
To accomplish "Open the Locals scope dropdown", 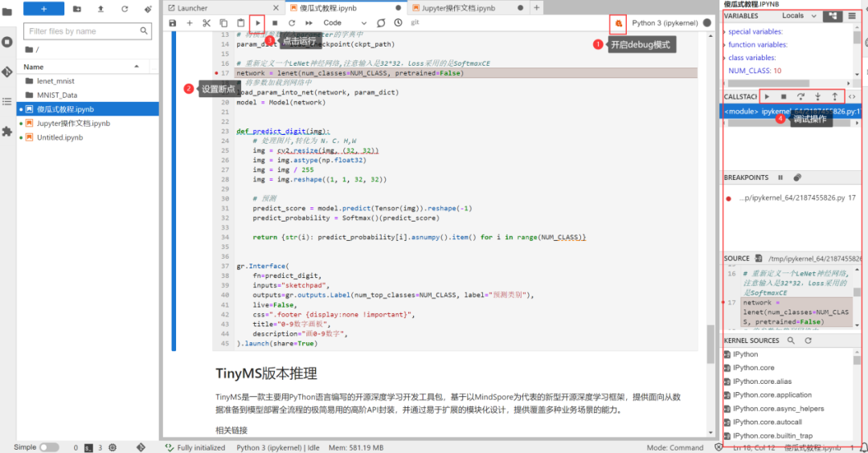I will coord(799,16).
